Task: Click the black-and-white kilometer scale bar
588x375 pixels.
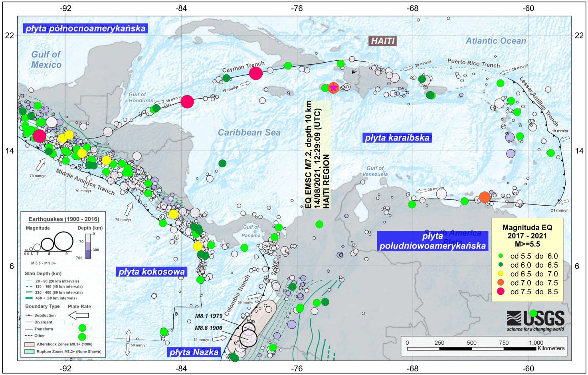Action: (x=471, y=349)
